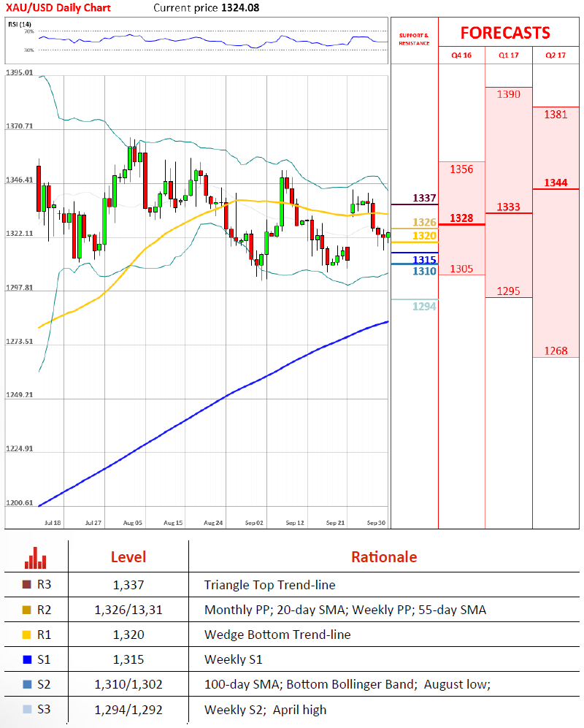Click the 1315 support level label
The width and height of the screenshot is (584, 728).
[x=424, y=259]
